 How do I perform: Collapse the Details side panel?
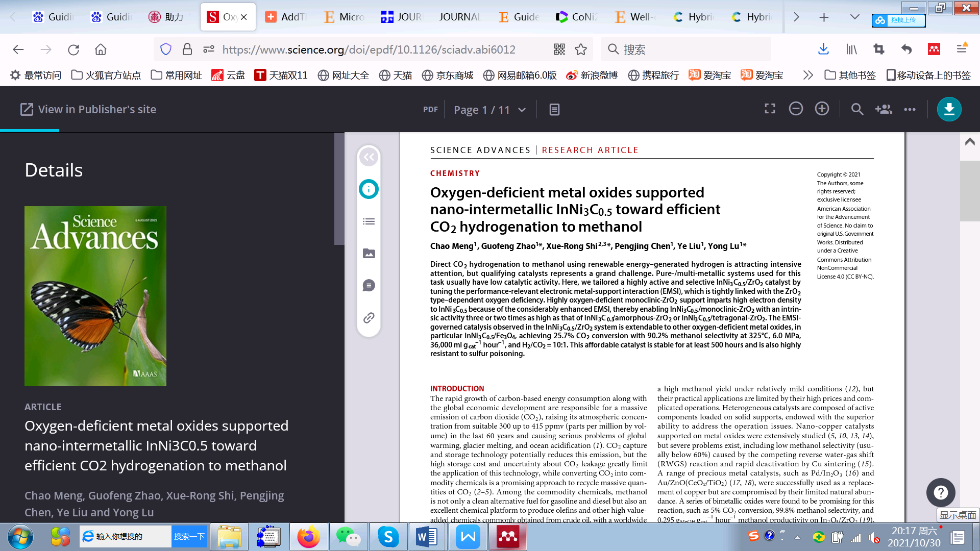coord(369,157)
